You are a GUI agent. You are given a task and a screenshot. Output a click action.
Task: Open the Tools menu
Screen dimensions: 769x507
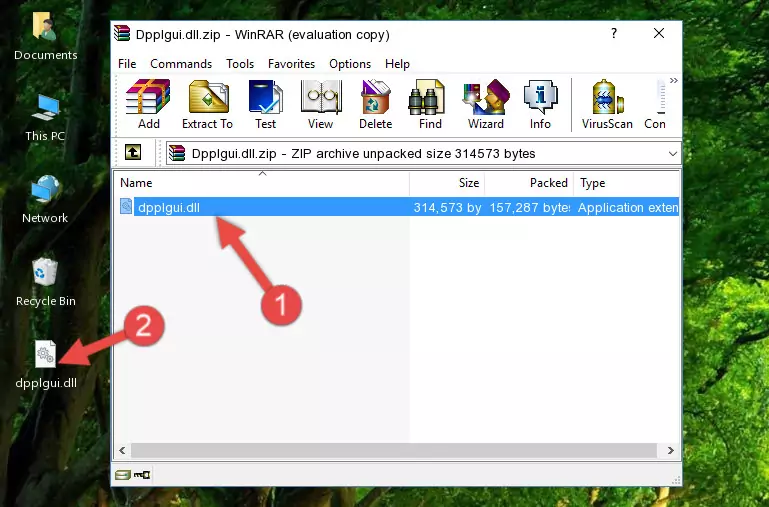(240, 64)
